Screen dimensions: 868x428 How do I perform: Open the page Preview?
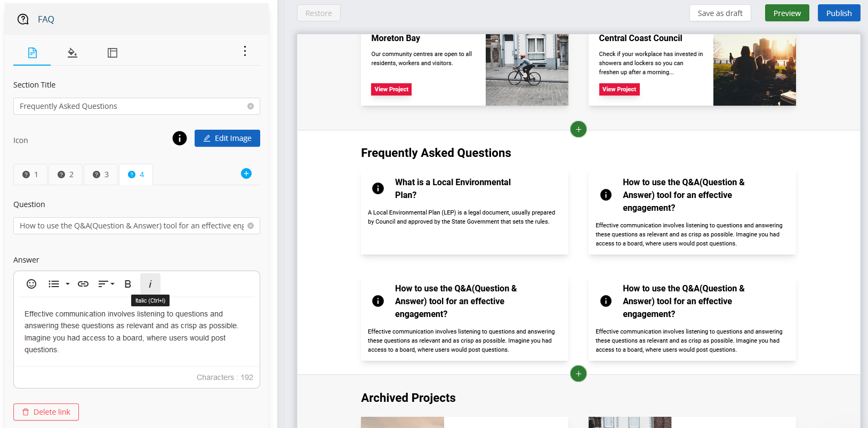point(787,13)
